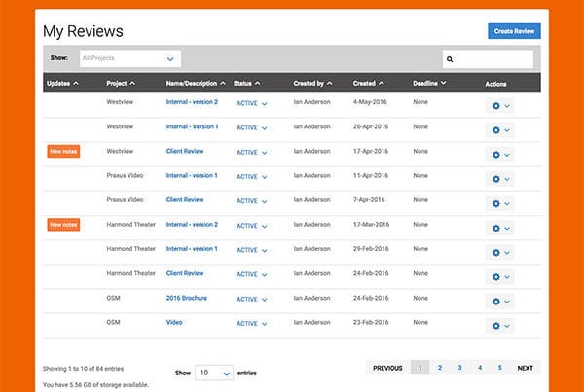Expand ACTIVE status for 11-Apr-2016 review

click(x=252, y=177)
